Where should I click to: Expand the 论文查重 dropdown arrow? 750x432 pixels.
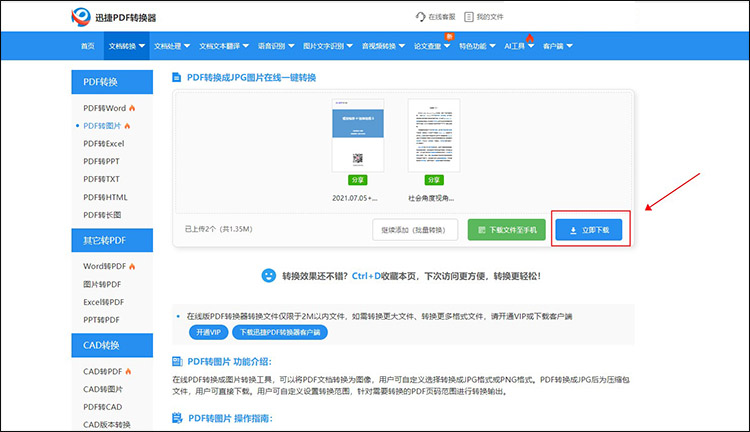pyautogui.click(x=447, y=46)
